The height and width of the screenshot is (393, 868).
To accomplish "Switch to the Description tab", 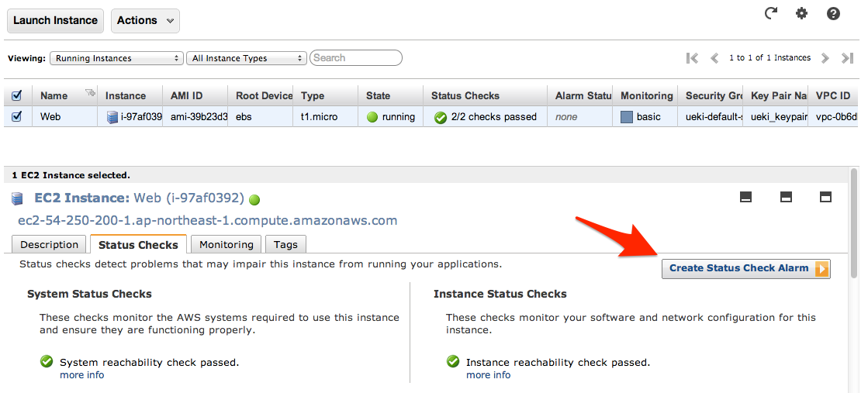I will pos(50,245).
